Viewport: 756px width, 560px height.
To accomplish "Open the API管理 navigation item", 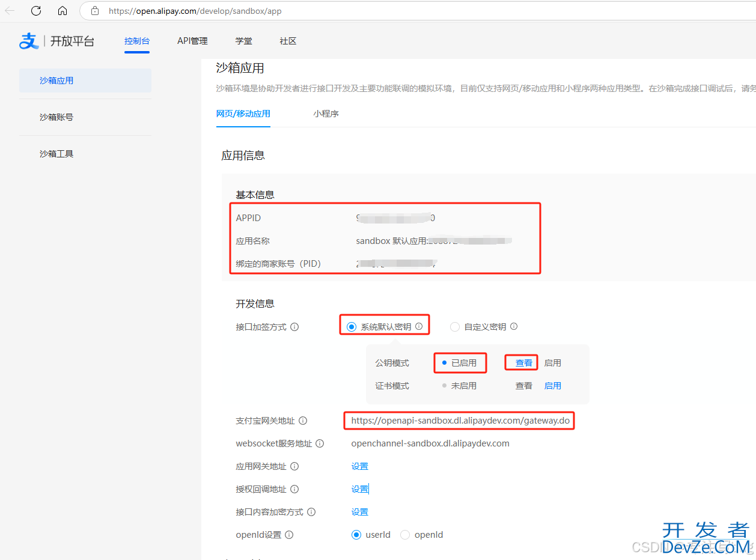I will point(192,41).
